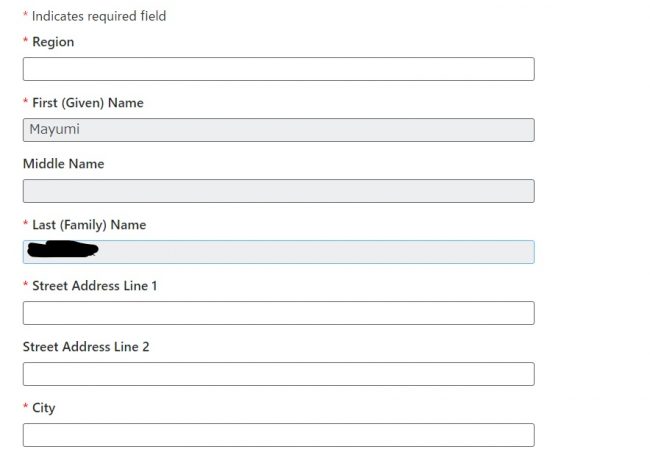Click the First (Given) Name label
The image size is (650, 463).
click(88, 103)
